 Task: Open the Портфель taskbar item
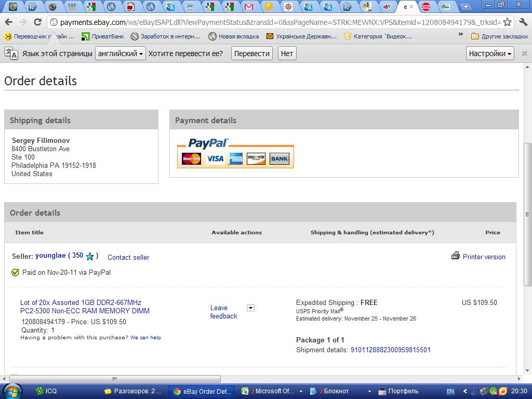[x=398, y=391]
